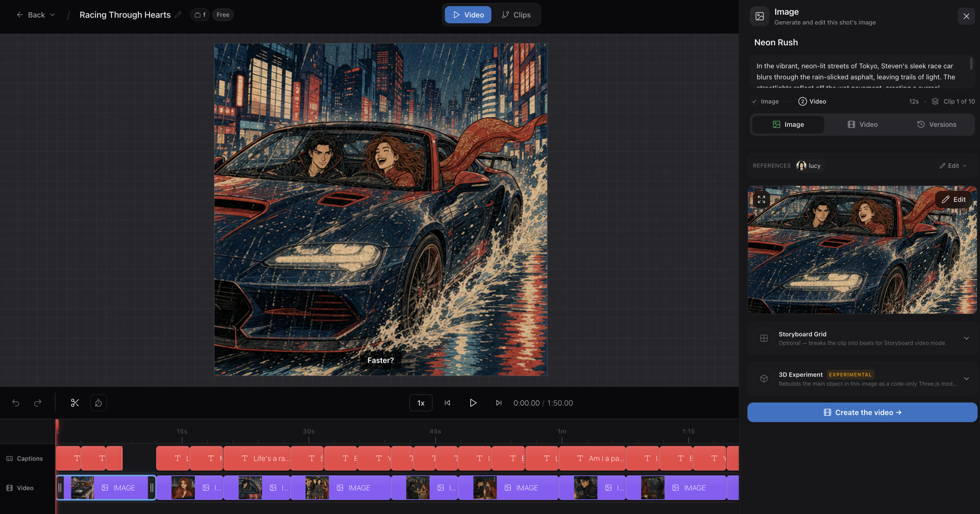This screenshot has height=514, width=980.
Task: Redo the last action
Action: coord(37,403)
